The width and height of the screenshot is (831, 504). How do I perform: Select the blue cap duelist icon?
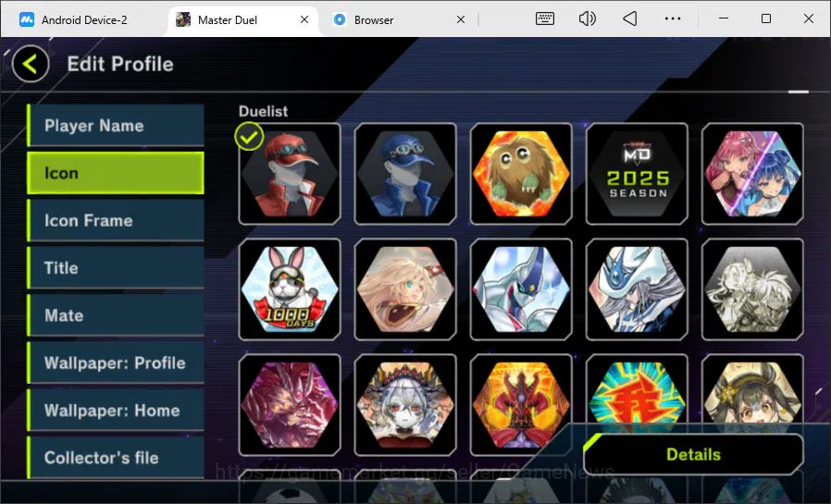coord(405,174)
